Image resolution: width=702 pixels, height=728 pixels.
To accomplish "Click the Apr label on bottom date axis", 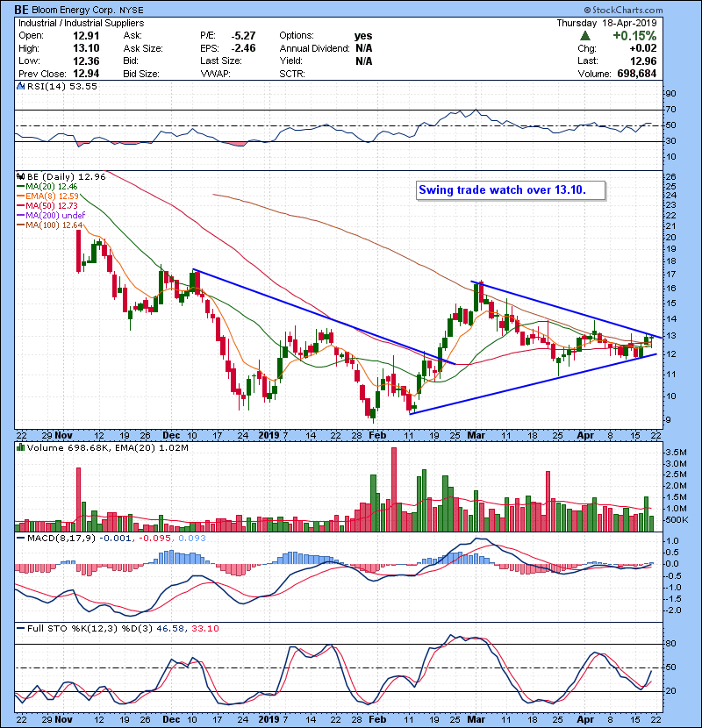I will tap(585, 719).
